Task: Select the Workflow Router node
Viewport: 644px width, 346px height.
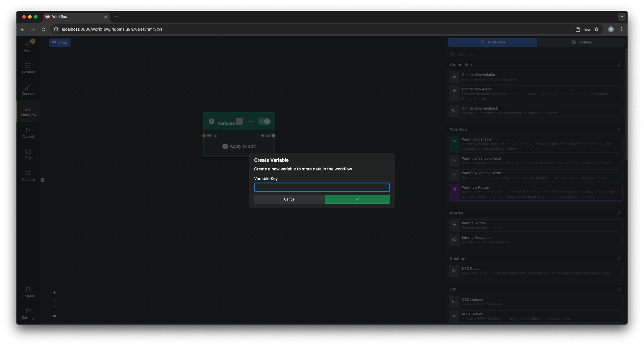Action: click(536, 192)
